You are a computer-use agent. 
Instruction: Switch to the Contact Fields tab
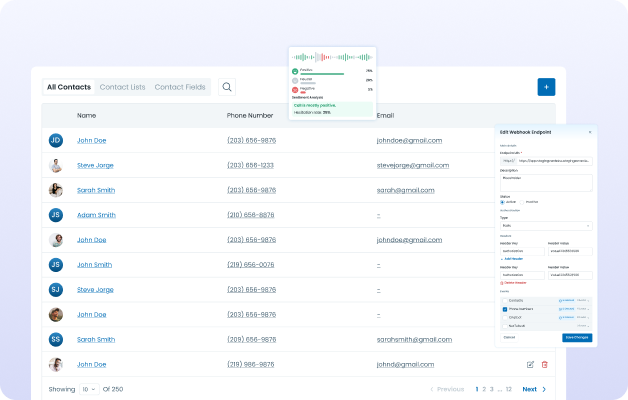[180, 87]
